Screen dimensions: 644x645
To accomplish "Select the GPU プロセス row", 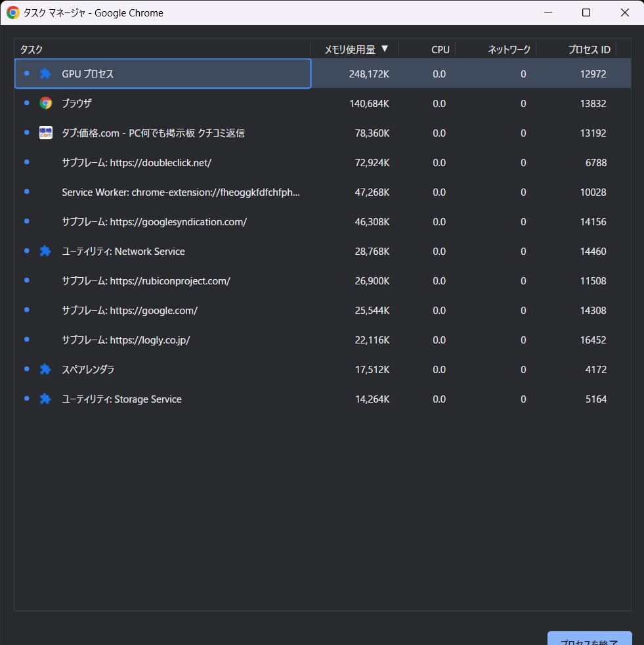I will (323, 74).
